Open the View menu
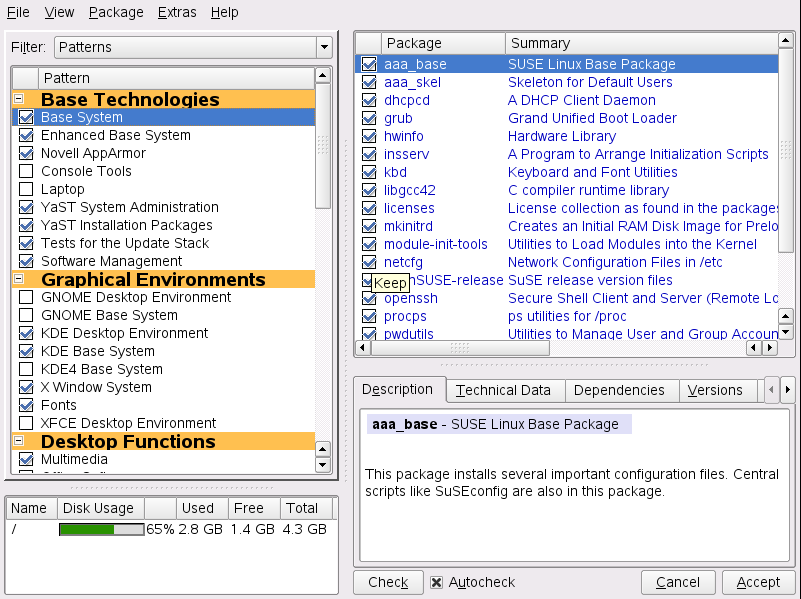Viewport: 801px width, 599px height. [59, 12]
